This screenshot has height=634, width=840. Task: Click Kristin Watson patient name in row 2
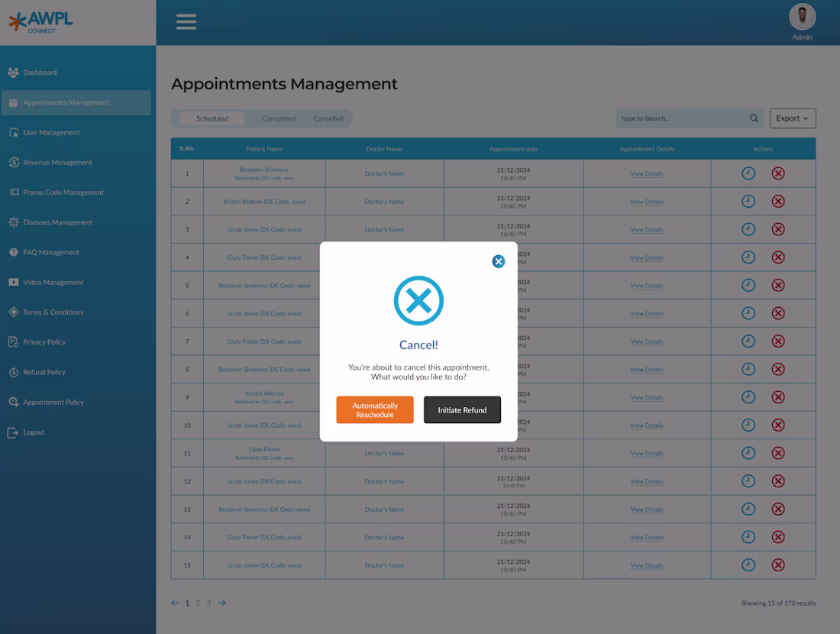tap(264, 202)
